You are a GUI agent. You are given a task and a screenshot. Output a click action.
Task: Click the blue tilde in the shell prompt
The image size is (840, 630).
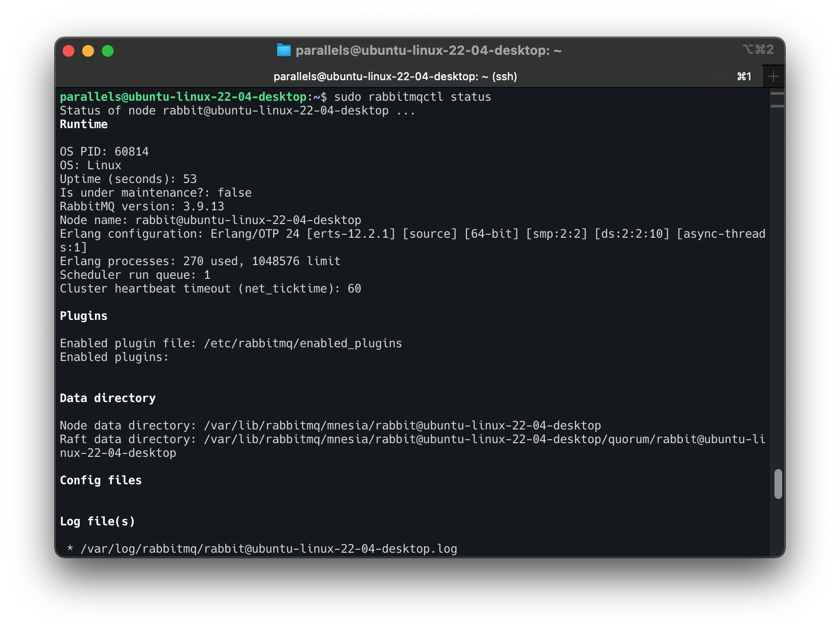316,97
